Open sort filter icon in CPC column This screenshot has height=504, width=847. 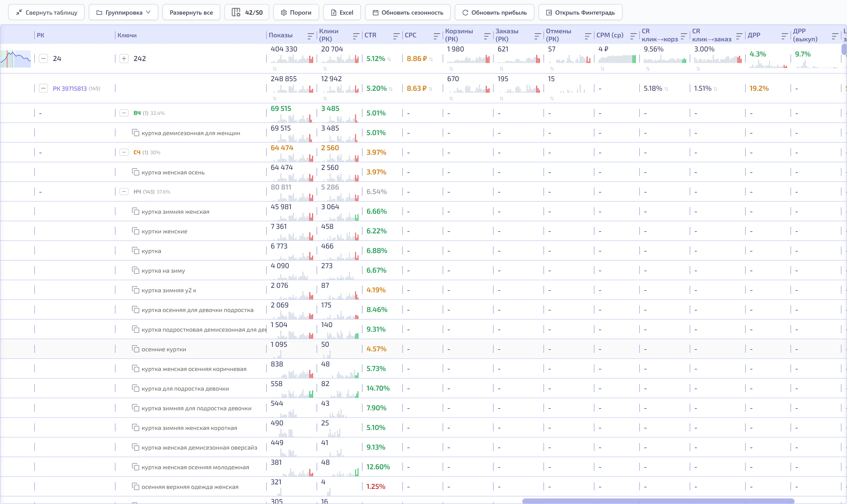point(437,36)
